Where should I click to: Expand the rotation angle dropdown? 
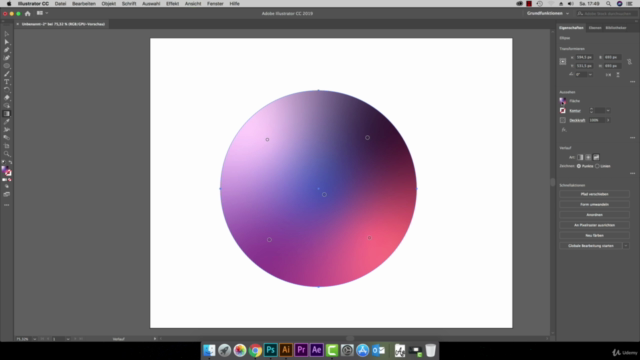590,75
